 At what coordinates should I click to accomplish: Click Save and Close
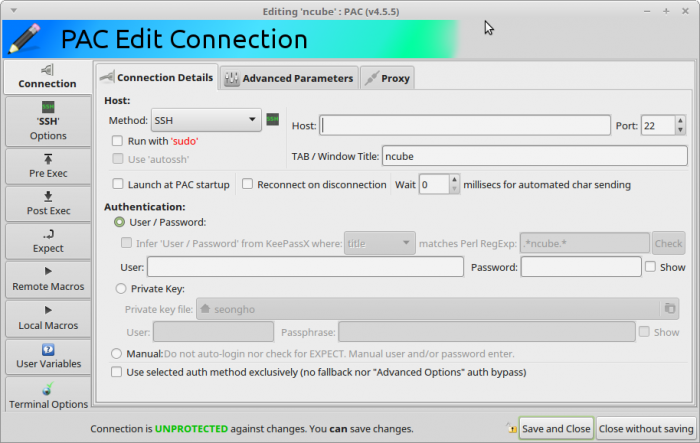(x=556, y=428)
